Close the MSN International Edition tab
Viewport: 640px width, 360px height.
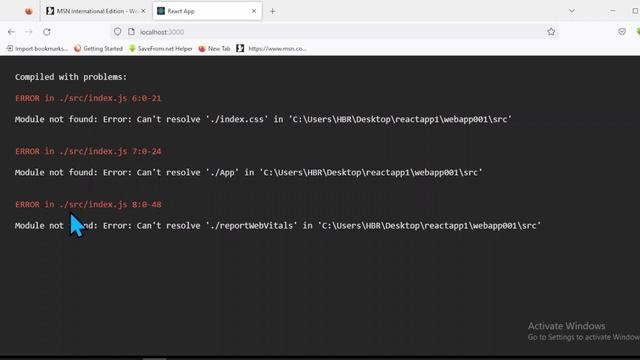pos(143,11)
